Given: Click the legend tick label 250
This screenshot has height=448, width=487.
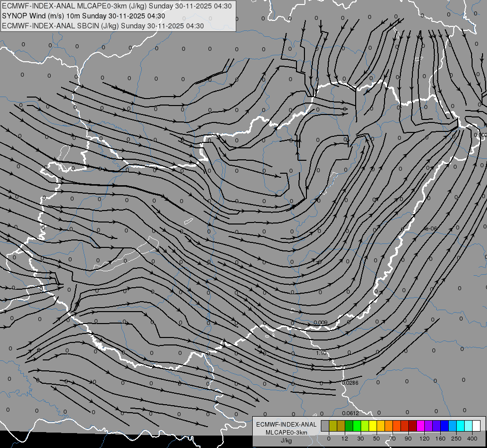Looking at the screenshot, I should point(456,439).
